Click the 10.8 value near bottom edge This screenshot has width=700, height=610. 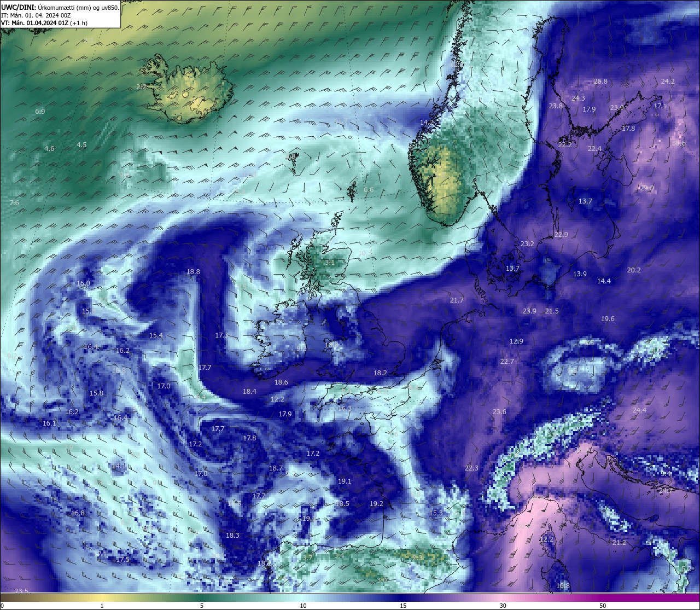pos(563,586)
